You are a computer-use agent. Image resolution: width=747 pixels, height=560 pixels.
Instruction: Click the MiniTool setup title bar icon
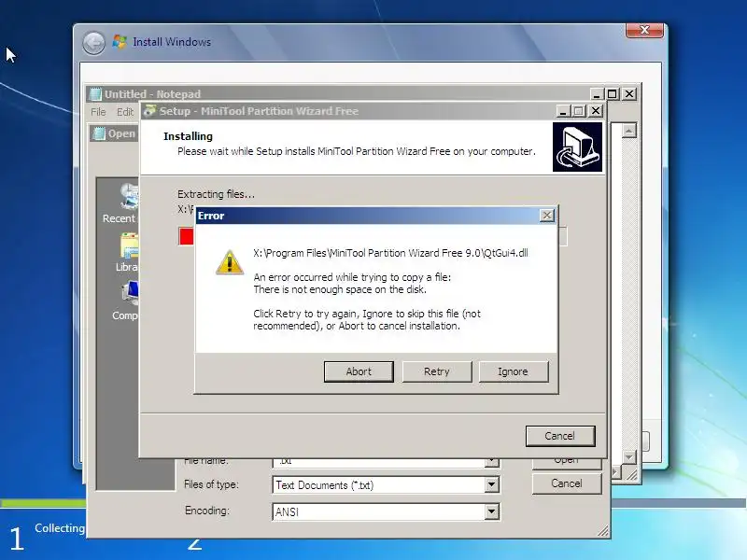coord(149,111)
